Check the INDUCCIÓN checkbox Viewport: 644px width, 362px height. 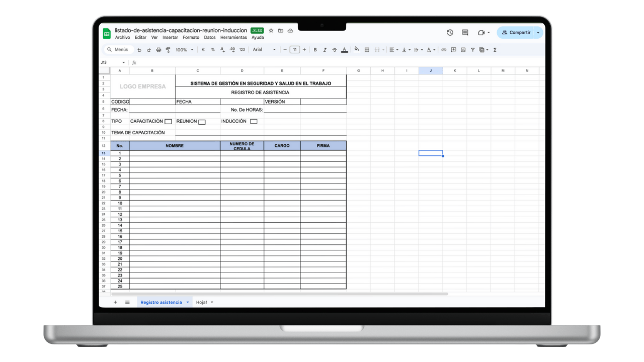[x=254, y=121]
